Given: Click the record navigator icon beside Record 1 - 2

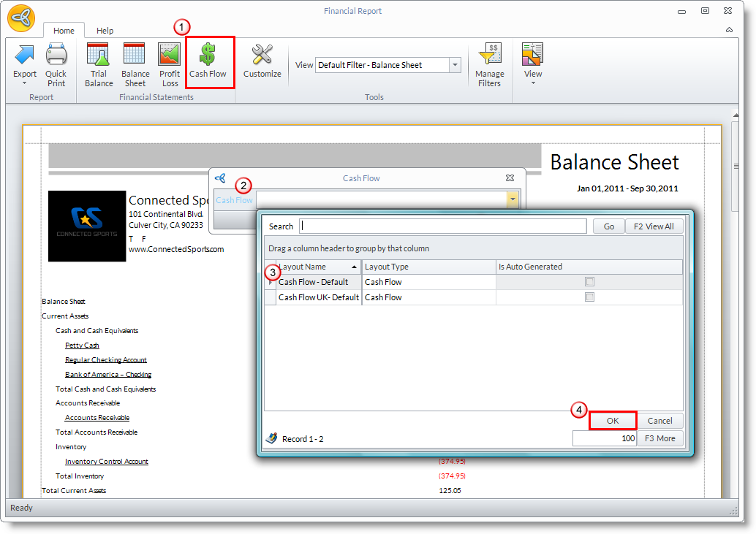Looking at the screenshot, I should click(x=271, y=438).
